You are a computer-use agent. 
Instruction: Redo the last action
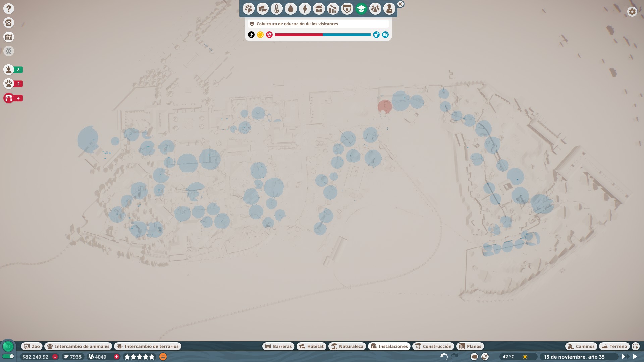click(454, 357)
